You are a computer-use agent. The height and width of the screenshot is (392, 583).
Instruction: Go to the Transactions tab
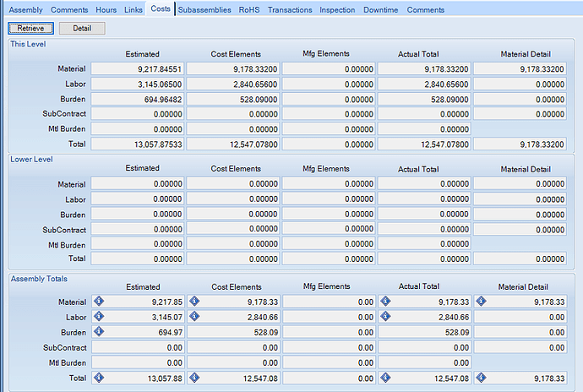click(290, 10)
